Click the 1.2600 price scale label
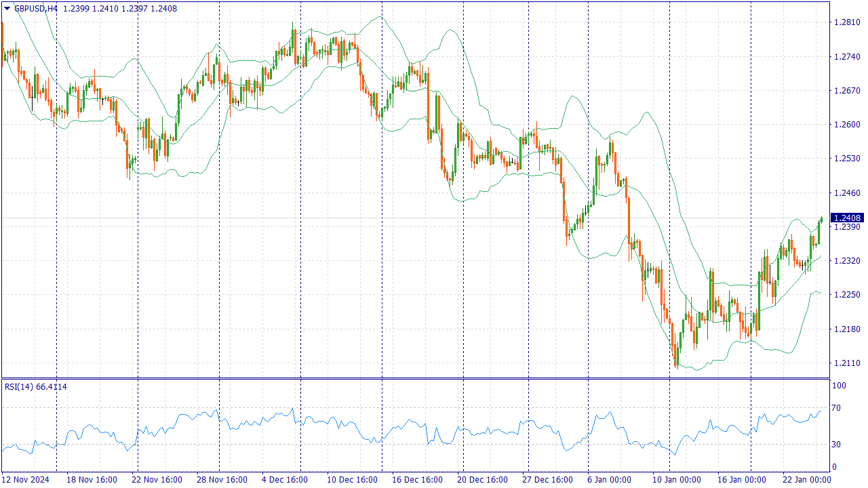This screenshot has width=868, height=488. coord(846,125)
